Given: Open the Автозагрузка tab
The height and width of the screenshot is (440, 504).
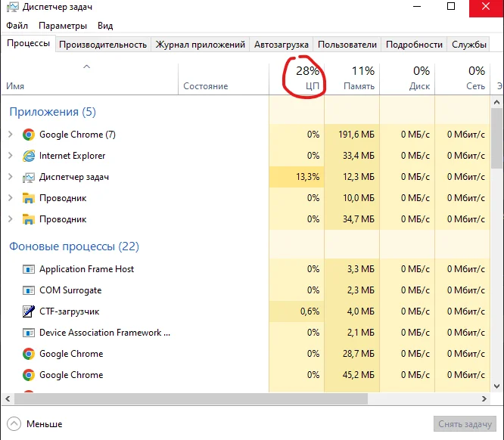Looking at the screenshot, I should 281,45.
